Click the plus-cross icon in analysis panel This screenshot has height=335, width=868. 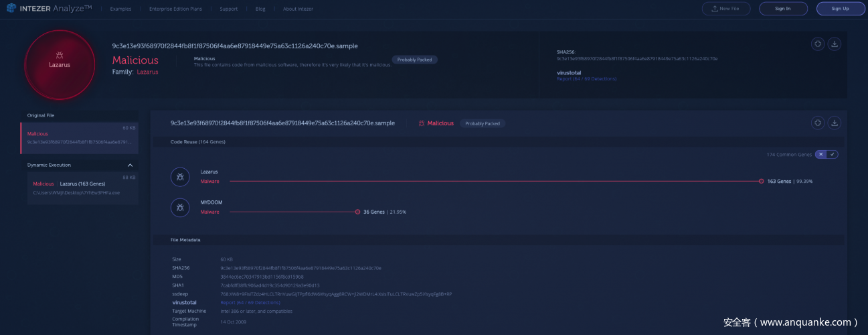pos(817,123)
